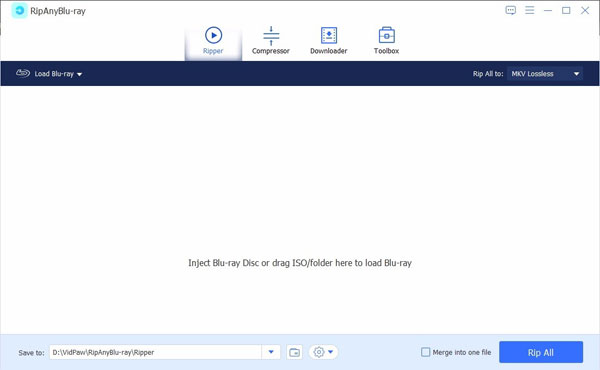Close the RipAnyBlu-ray window
The height and width of the screenshot is (370, 600).
click(585, 10)
